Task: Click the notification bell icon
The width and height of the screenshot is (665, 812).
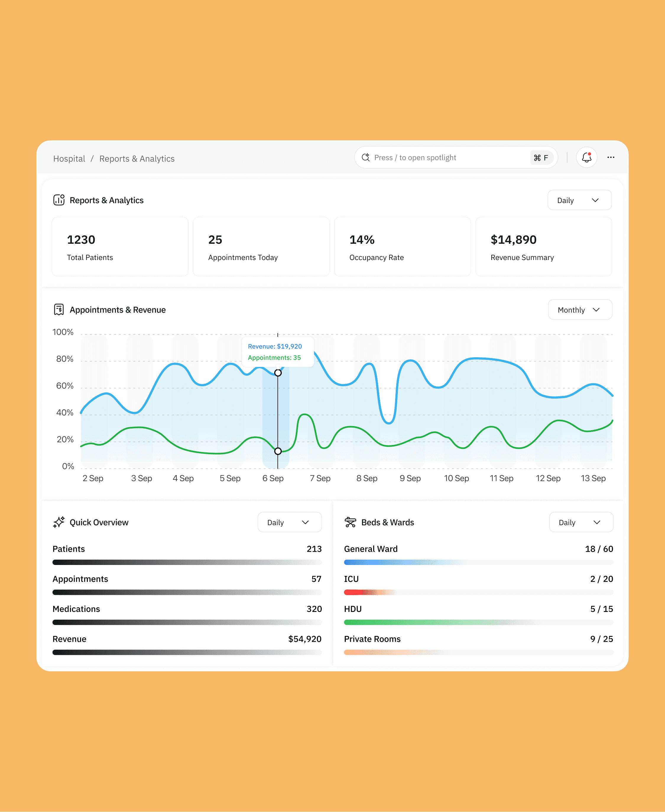Action: click(586, 157)
